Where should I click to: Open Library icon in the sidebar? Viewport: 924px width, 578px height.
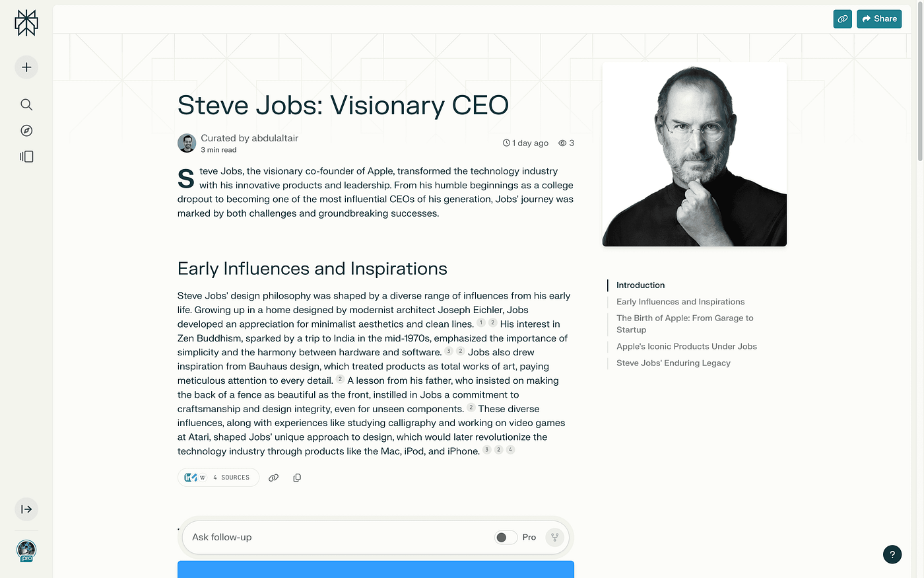[26, 157]
